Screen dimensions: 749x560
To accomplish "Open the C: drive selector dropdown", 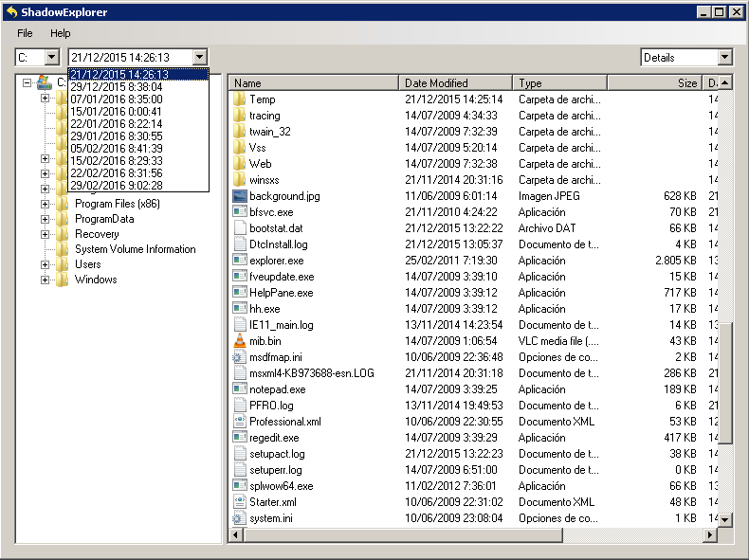I will click(x=51, y=57).
